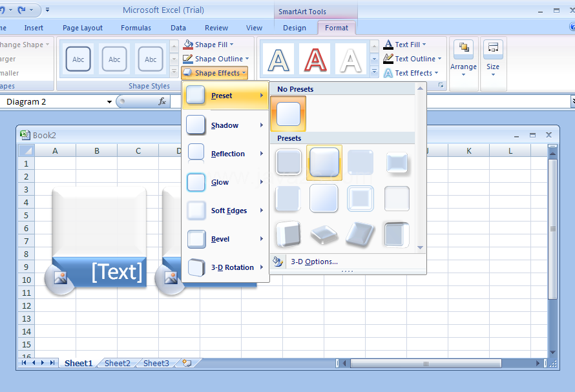This screenshot has height=392, width=575.
Task: Open the Reflection effects submenu
Action: tap(225, 154)
